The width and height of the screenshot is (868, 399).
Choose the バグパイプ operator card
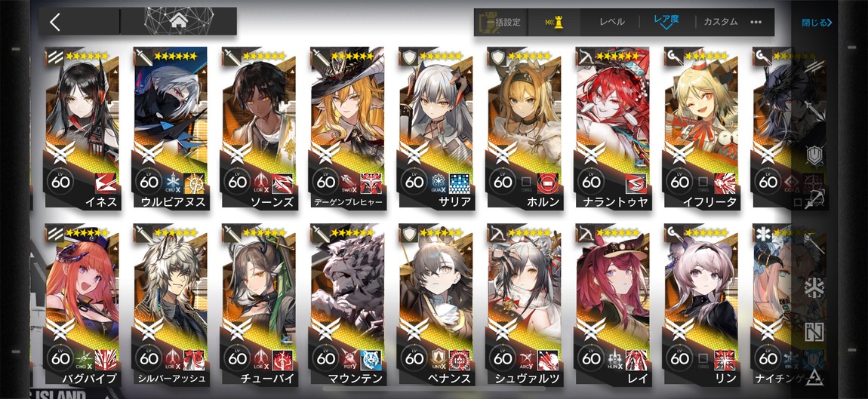[x=82, y=305]
